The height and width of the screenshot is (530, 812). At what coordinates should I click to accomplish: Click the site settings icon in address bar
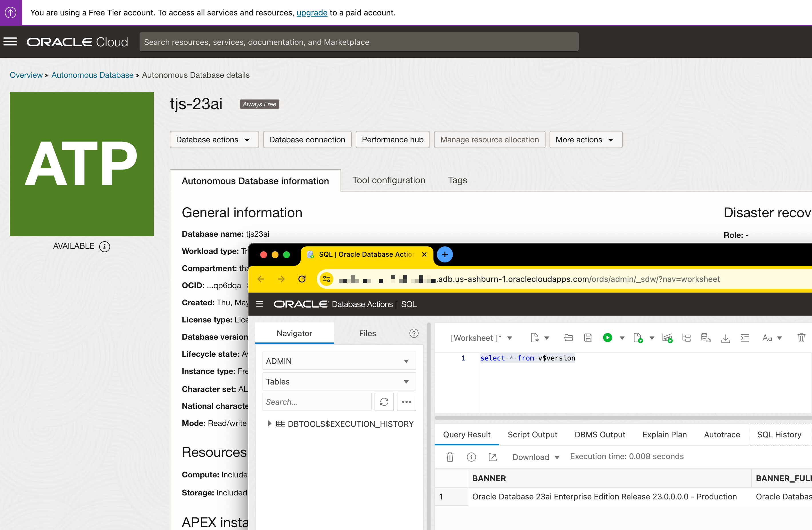click(327, 279)
